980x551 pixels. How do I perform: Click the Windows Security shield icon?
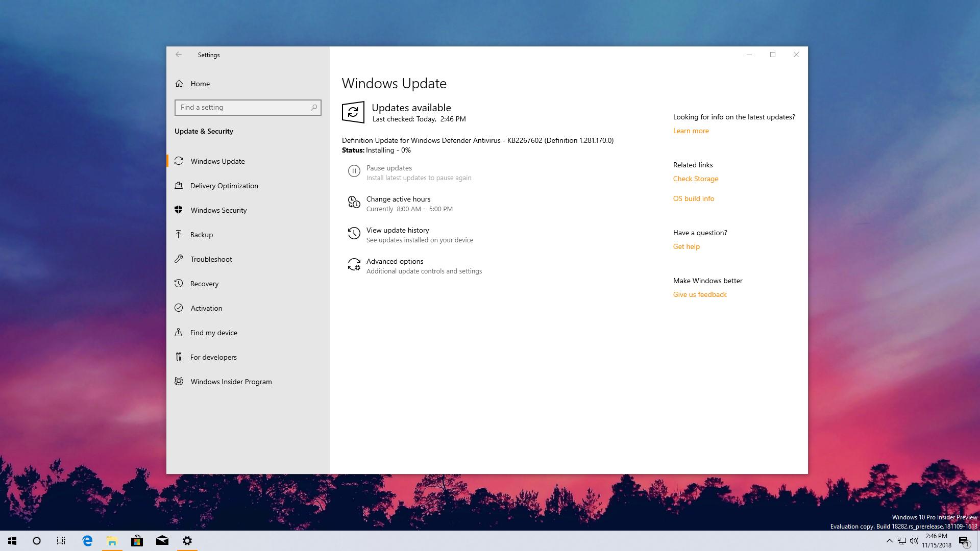178,209
